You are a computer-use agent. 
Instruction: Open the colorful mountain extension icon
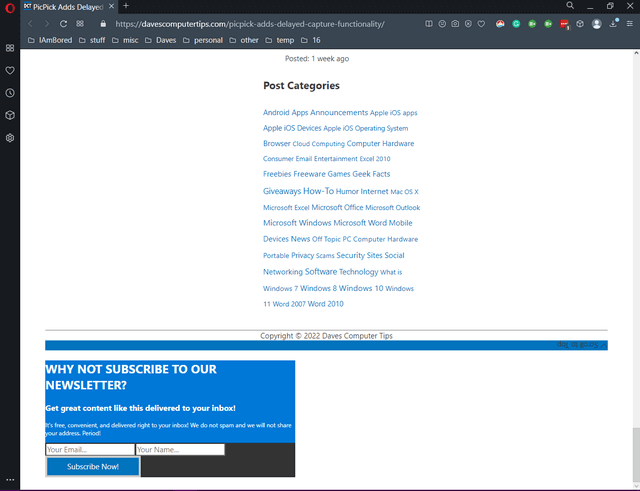(x=500, y=24)
